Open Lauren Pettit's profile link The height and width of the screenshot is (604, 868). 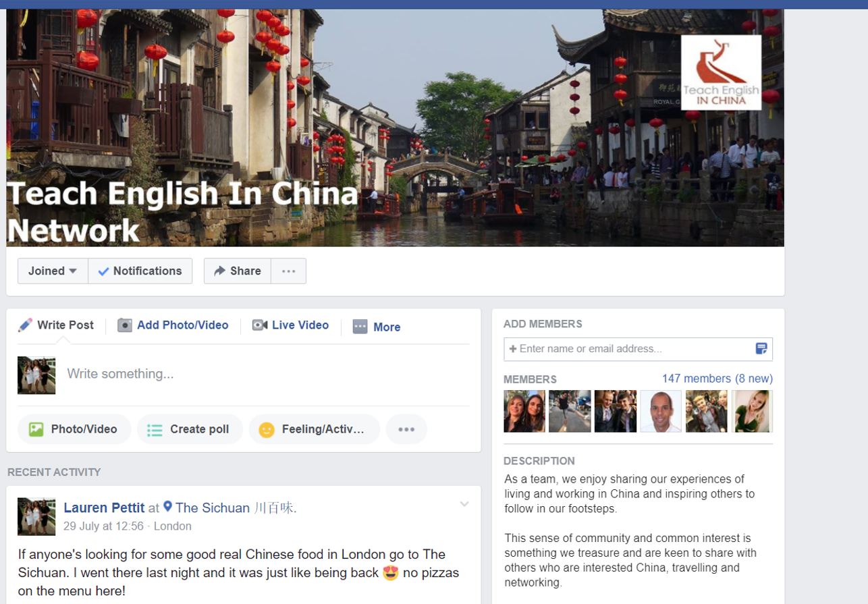tap(104, 507)
